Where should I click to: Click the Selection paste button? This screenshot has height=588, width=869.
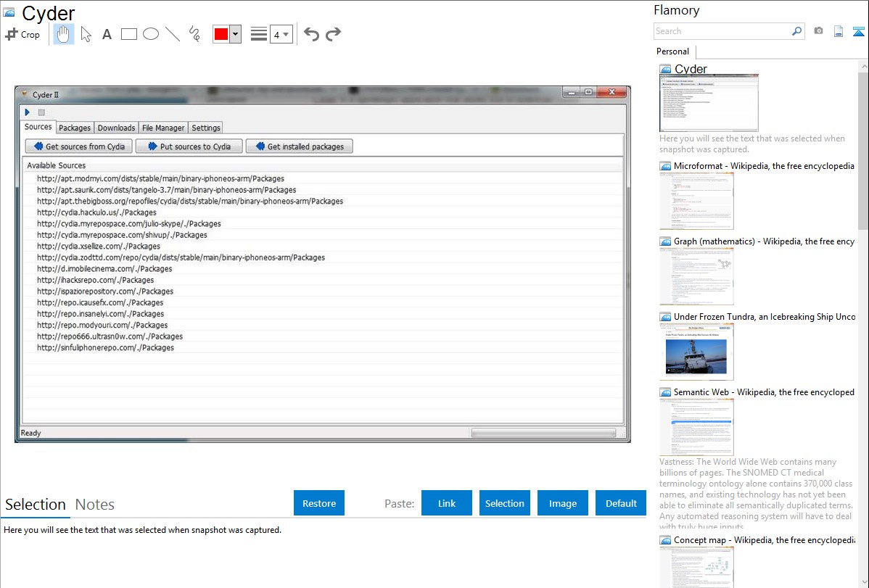[x=505, y=503]
